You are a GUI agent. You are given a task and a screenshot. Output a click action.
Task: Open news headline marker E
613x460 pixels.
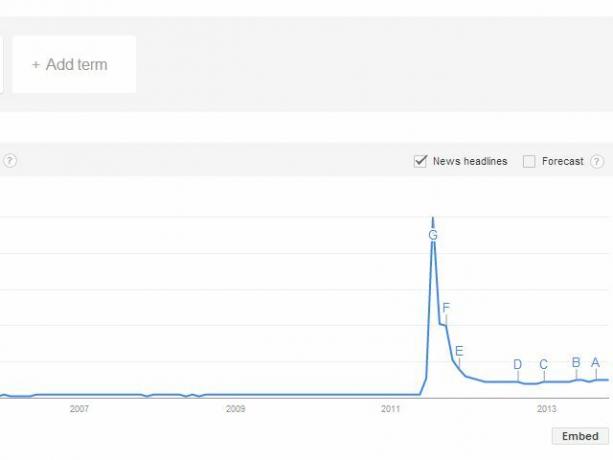pyautogui.click(x=459, y=351)
